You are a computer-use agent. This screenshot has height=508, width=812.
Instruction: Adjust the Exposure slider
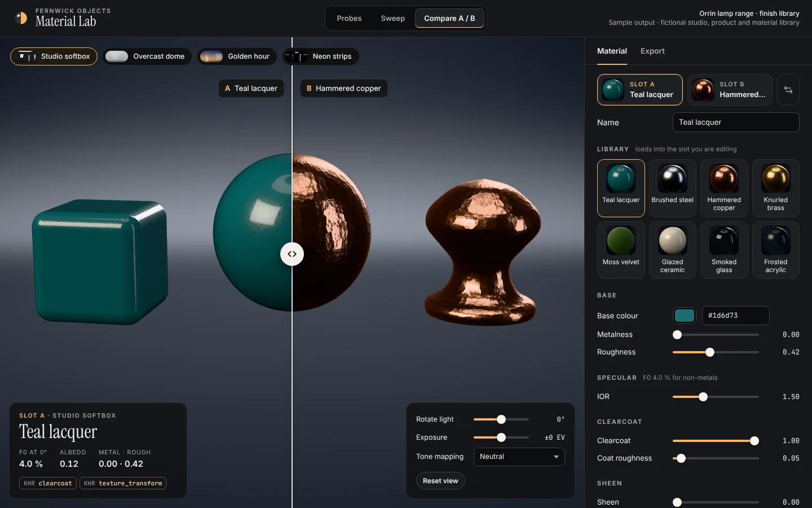coord(501,437)
